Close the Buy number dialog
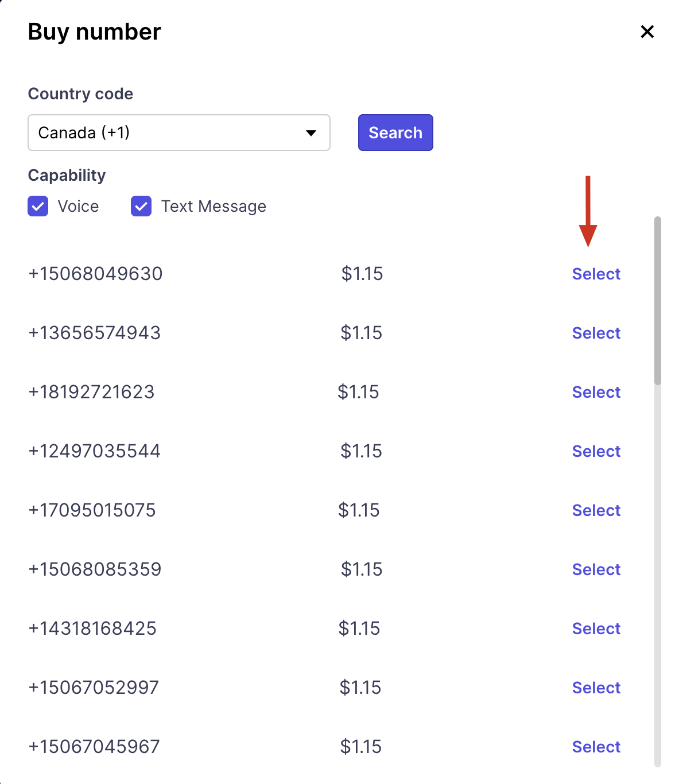Viewport: 683px width, 784px height. click(x=647, y=32)
